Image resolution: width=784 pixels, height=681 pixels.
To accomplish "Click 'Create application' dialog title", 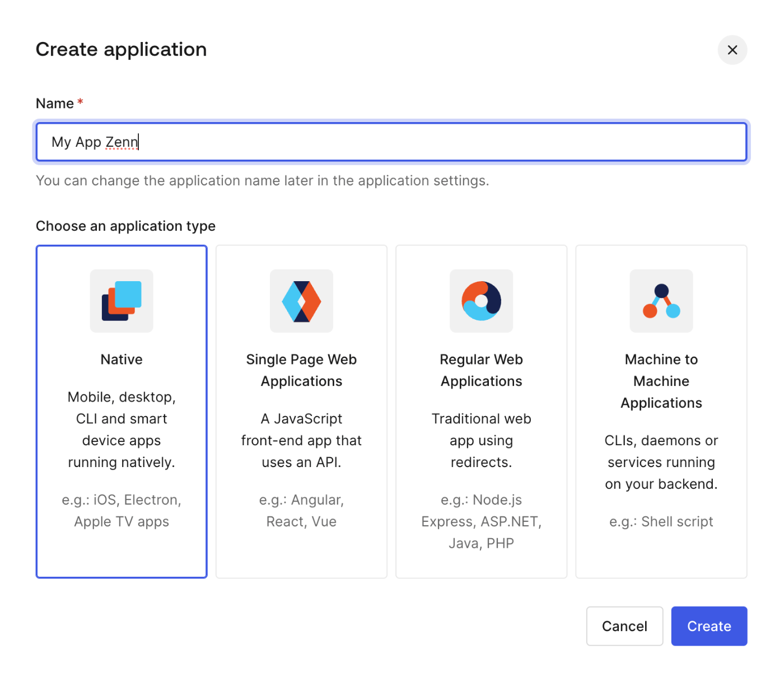I will [121, 49].
